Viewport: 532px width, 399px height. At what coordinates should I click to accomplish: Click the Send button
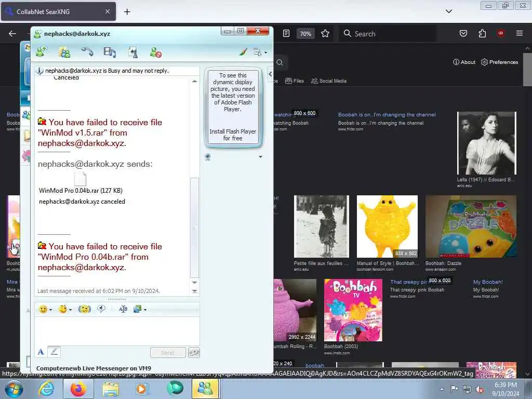[168, 353]
